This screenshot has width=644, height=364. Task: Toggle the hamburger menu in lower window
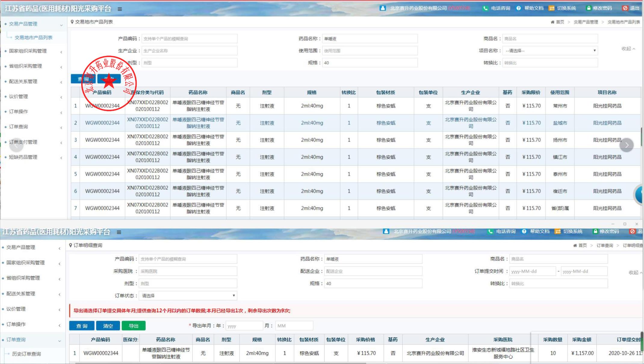pyautogui.click(x=119, y=232)
